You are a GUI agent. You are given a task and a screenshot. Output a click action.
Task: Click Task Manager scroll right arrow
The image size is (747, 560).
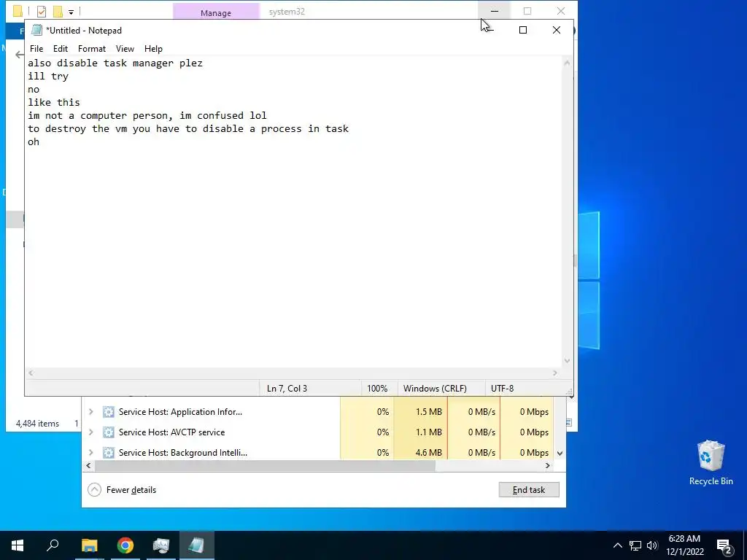pyautogui.click(x=548, y=466)
